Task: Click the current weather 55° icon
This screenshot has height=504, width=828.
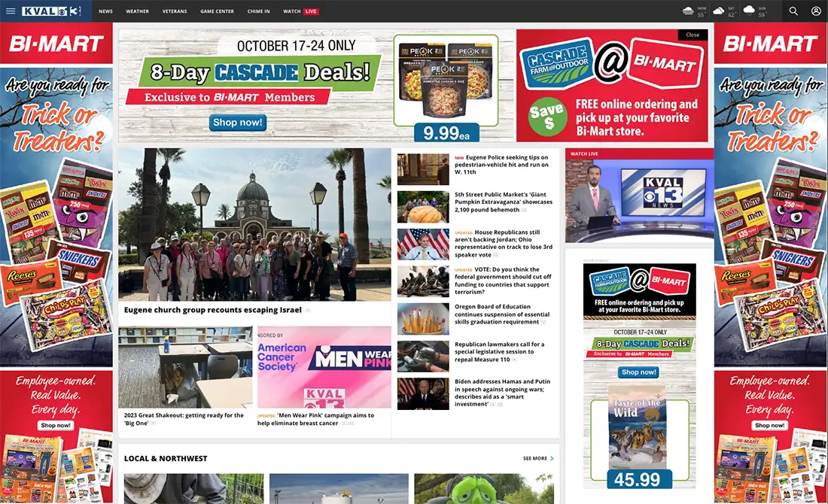Action: (x=687, y=11)
